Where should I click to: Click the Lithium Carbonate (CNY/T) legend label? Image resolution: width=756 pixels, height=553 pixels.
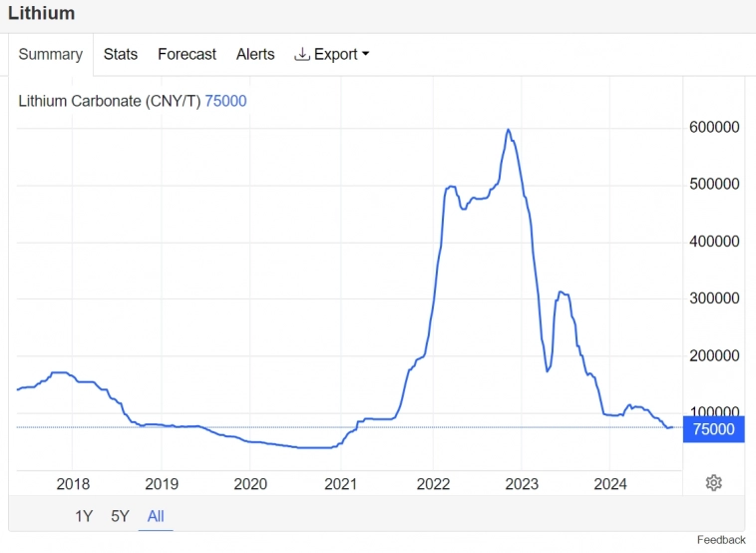coord(110,101)
